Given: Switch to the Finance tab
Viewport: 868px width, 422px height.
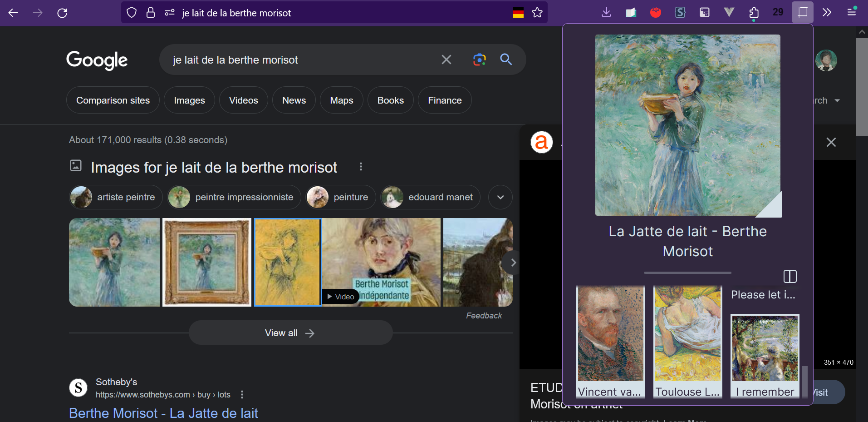Looking at the screenshot, I should (445, 100).
